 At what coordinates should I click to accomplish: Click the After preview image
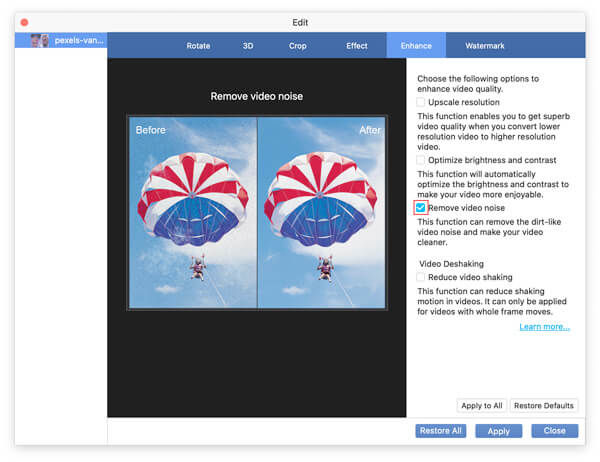[321, 213]
